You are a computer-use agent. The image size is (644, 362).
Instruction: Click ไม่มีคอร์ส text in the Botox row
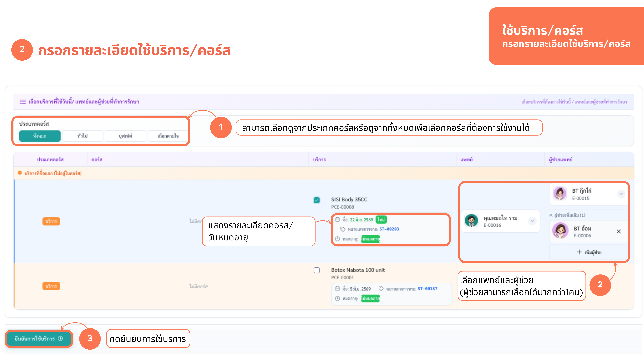point(198,286)
